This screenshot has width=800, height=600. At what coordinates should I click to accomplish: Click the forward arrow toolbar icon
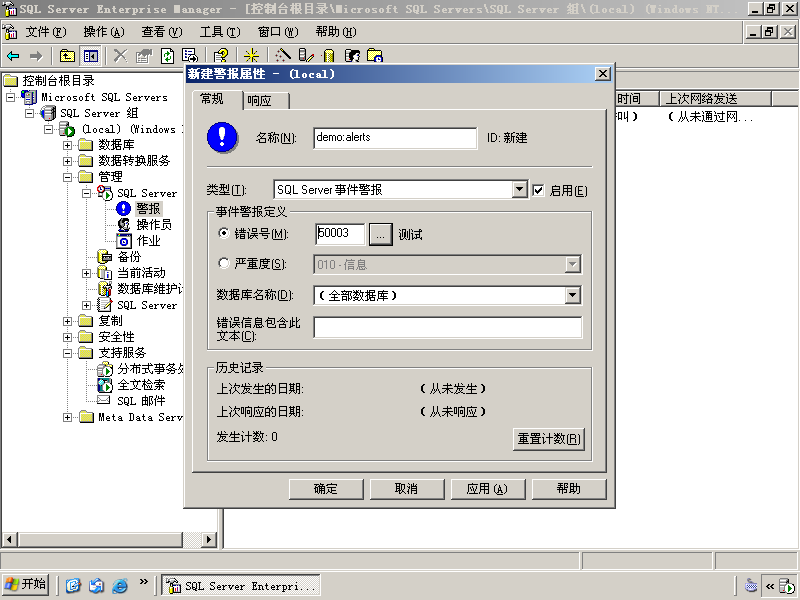pos(36,56)
